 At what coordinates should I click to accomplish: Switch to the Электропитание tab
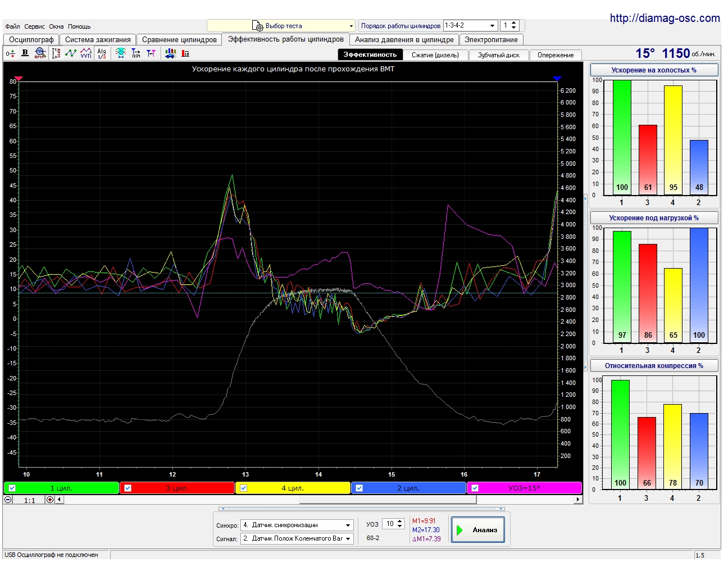[491, 39]
